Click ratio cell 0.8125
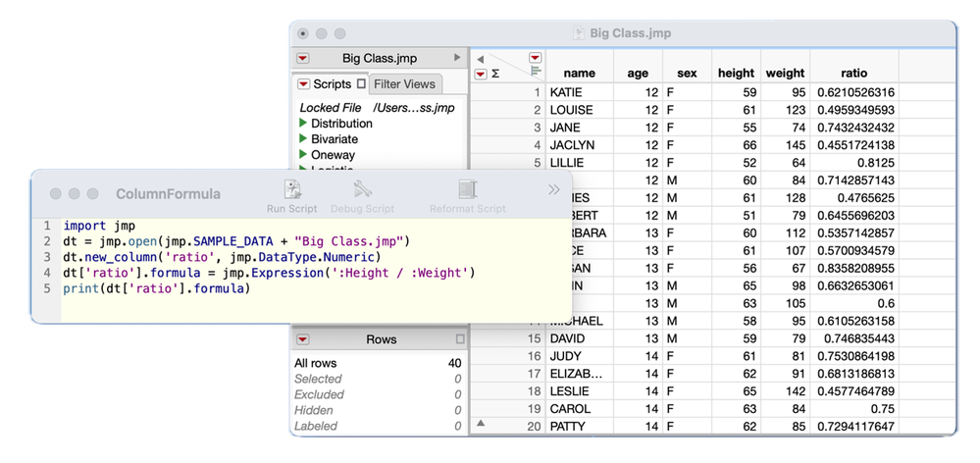 (x=854, y=163)
